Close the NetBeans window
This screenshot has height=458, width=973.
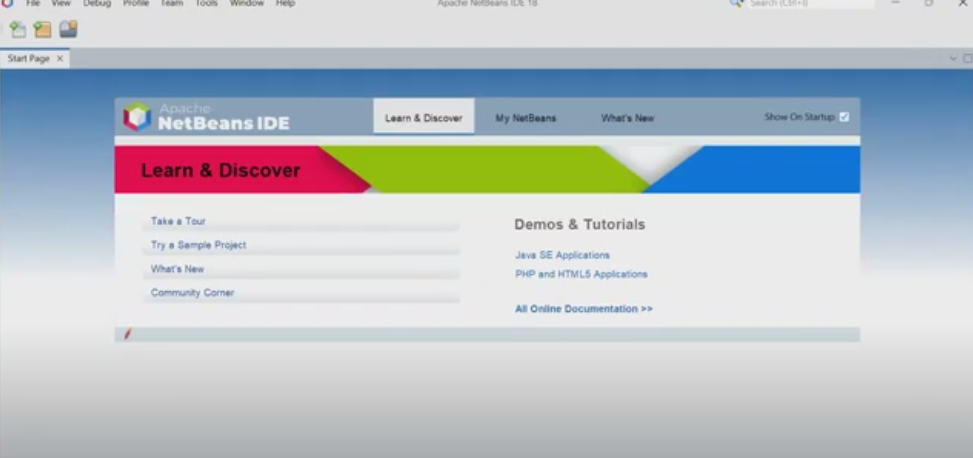click(x=962, y=3)
